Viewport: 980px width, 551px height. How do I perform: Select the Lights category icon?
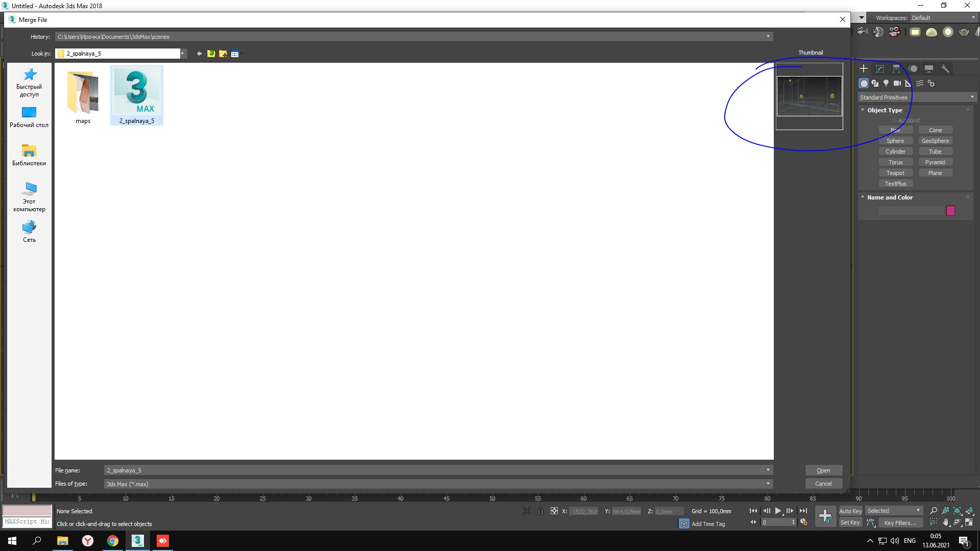pyautogui.click(x=886, y=83)
